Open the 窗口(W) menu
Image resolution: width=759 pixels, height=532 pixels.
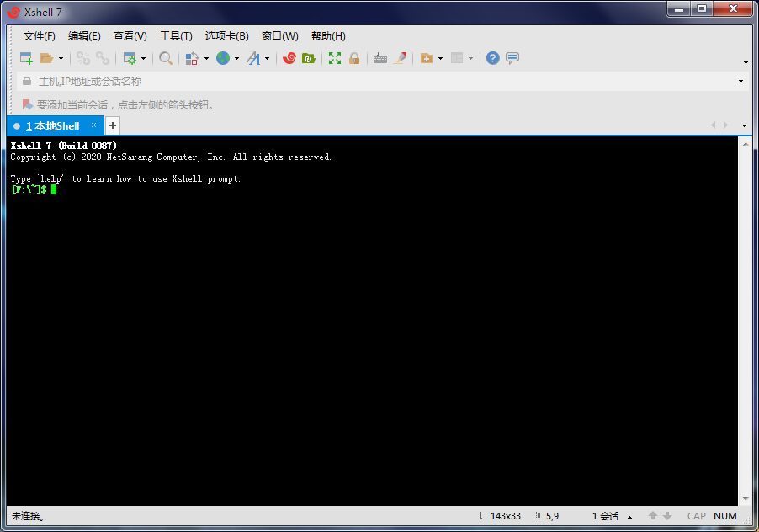coord(279,36)
